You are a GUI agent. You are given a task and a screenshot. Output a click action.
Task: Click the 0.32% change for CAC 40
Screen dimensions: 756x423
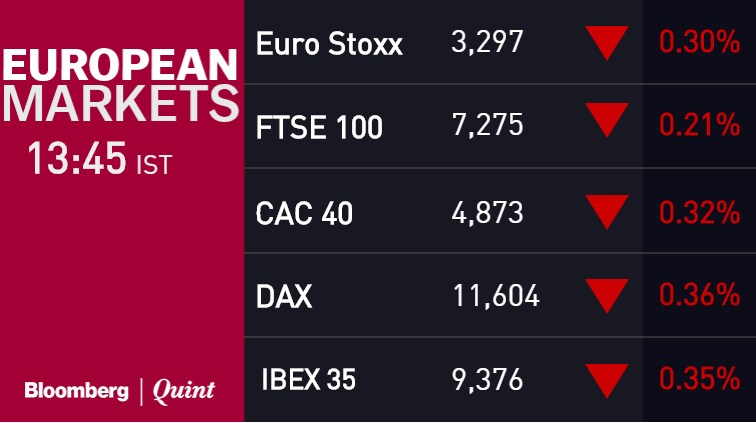[x=698, y=213]
